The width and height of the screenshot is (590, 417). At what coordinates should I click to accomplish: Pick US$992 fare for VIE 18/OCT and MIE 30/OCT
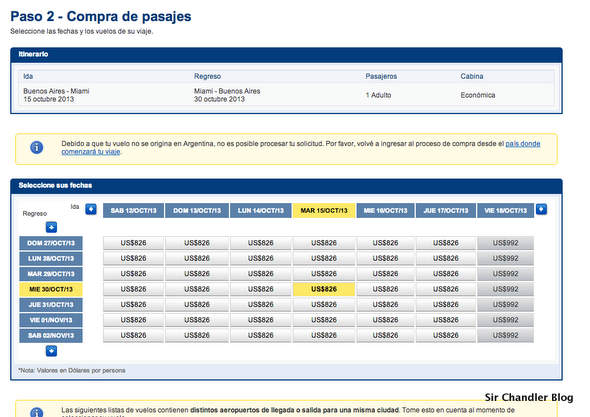(505, 289)
